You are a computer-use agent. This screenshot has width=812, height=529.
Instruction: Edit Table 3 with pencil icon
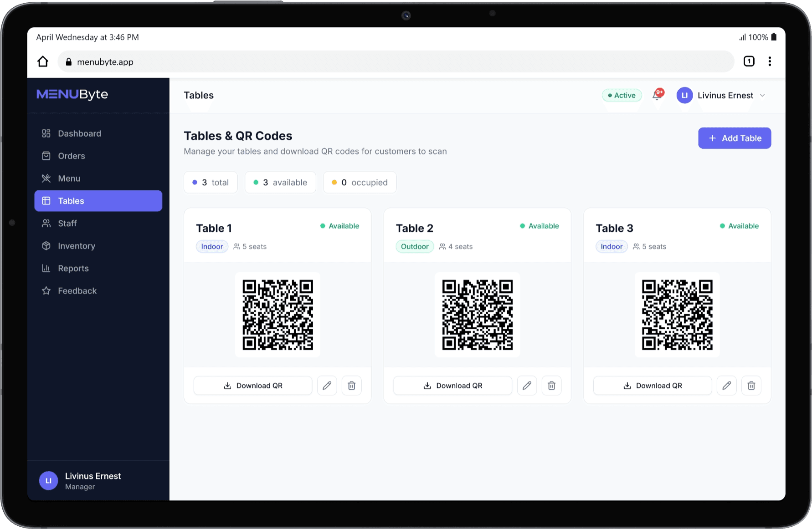726,386
